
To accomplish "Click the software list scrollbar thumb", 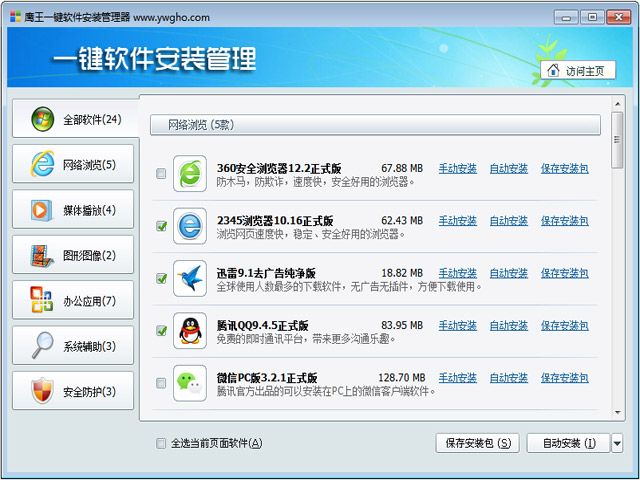I will pos(617,140).
